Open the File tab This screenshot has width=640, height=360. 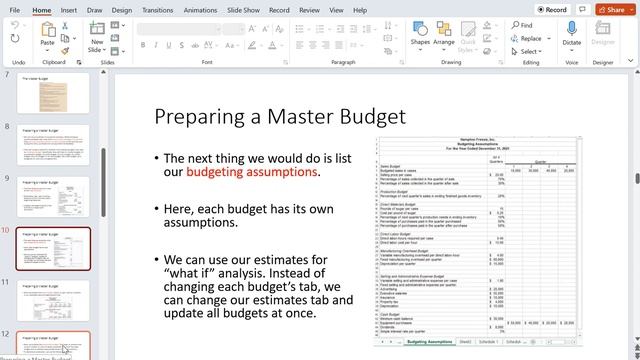(x=15, y=10)
